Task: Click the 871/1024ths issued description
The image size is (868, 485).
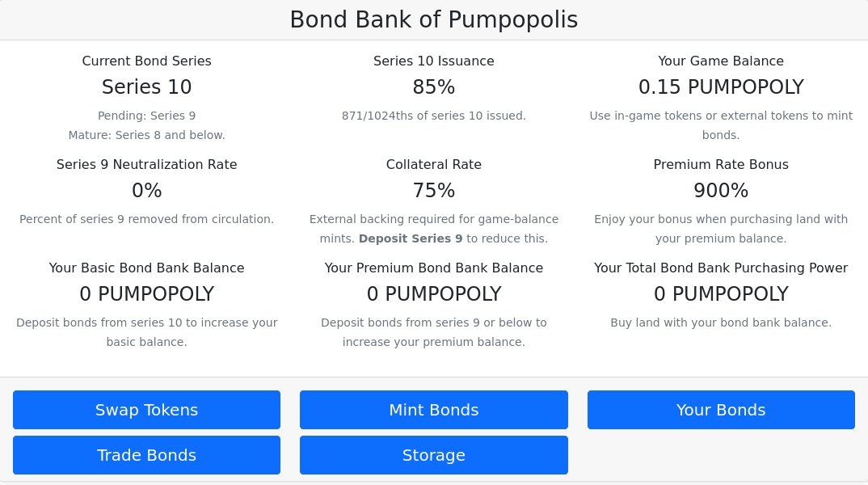Action: [x=433, y=116]
